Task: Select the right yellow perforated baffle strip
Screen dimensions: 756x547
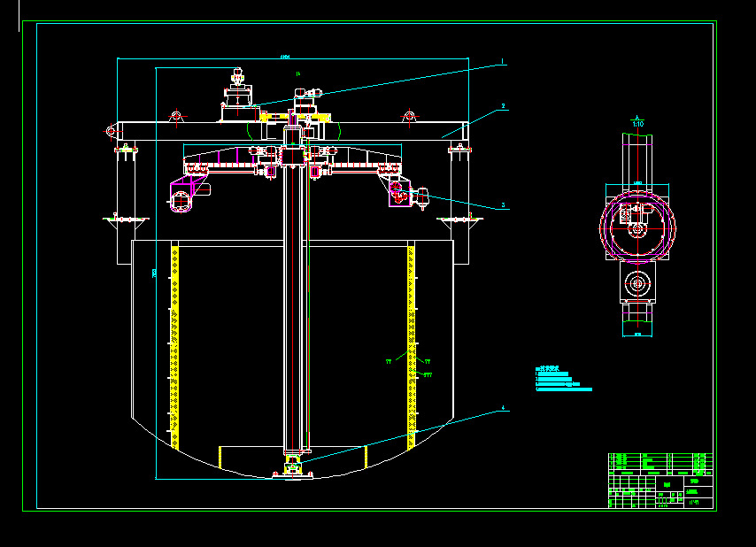Action: tap(412, 348)
